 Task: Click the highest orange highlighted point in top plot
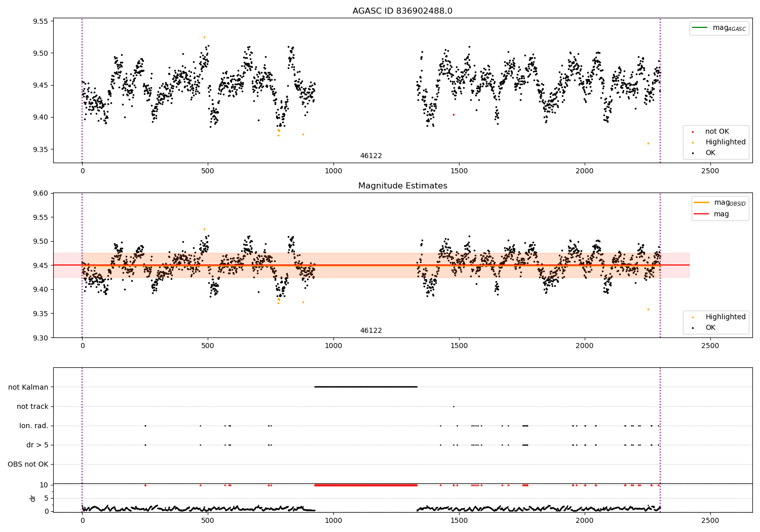pyautogui.click(x=204, y=37)
